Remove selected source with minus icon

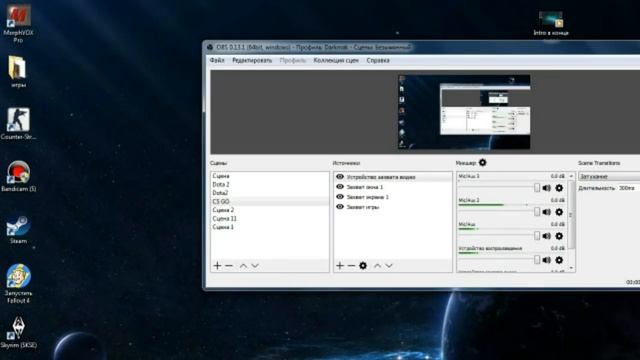[x=351, y=266]
